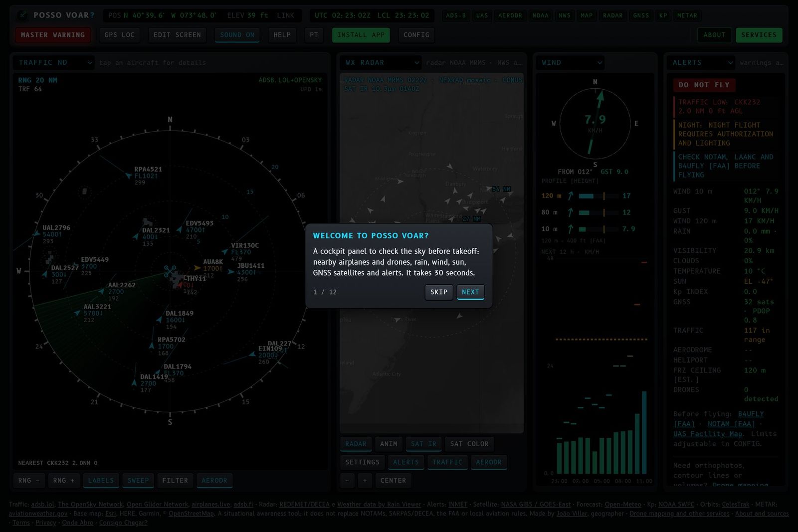Click the METAR status indicator

687,15
